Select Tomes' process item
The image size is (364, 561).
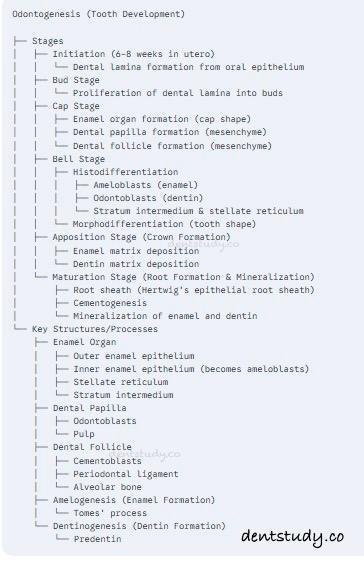click(110, 513)
